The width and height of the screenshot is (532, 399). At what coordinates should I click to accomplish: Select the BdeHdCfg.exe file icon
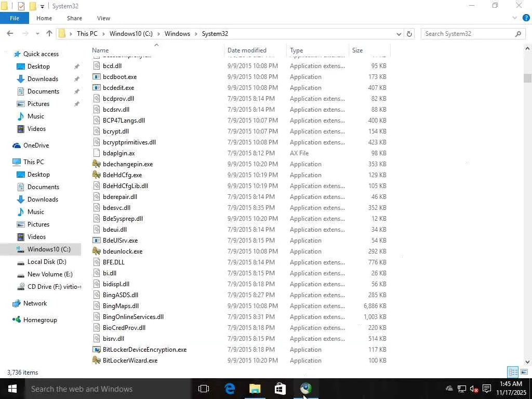[x=97, y=175]
